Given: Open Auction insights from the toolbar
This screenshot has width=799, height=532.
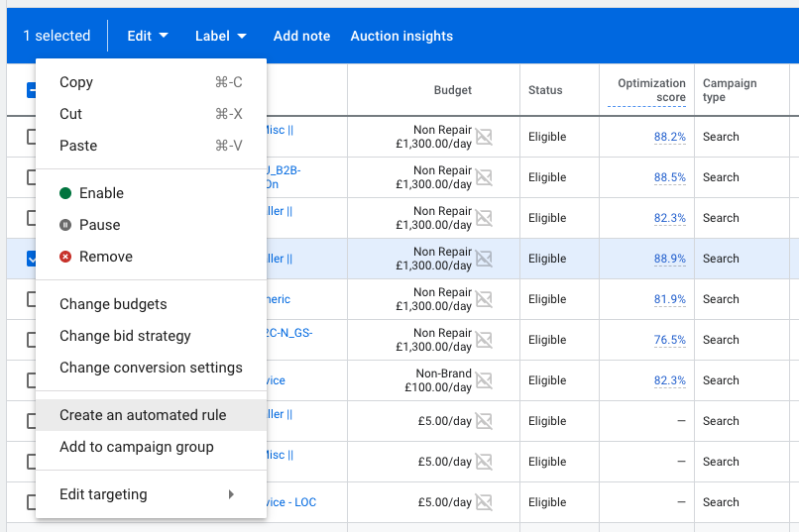Looking at the screenshot, I should pos(401,36).
